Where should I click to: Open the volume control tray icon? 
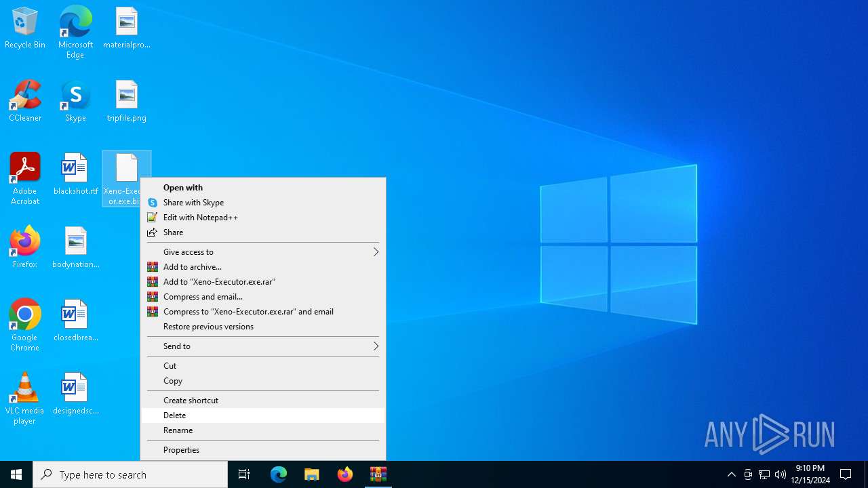point(781,474)
